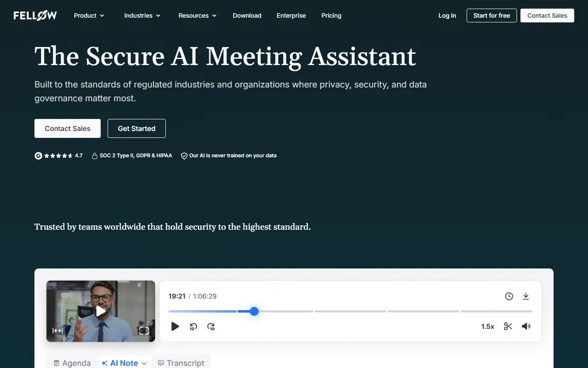
Task: Change the 1.5x playback speed
Action: (488, 326)
